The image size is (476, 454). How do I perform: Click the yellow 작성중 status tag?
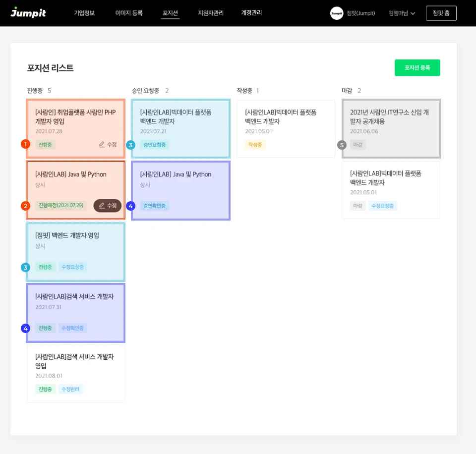click(255, 145)
